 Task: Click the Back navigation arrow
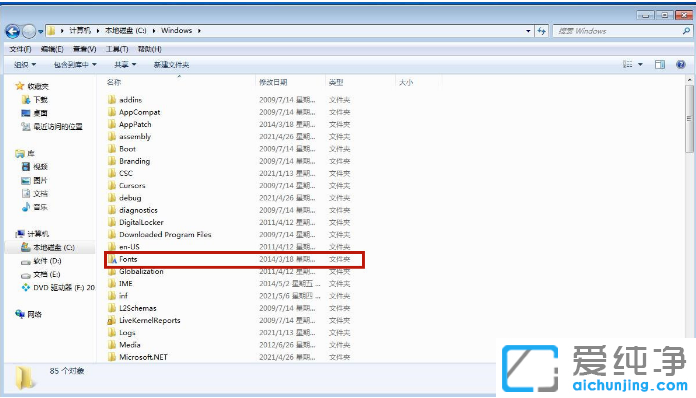point(12,31)
